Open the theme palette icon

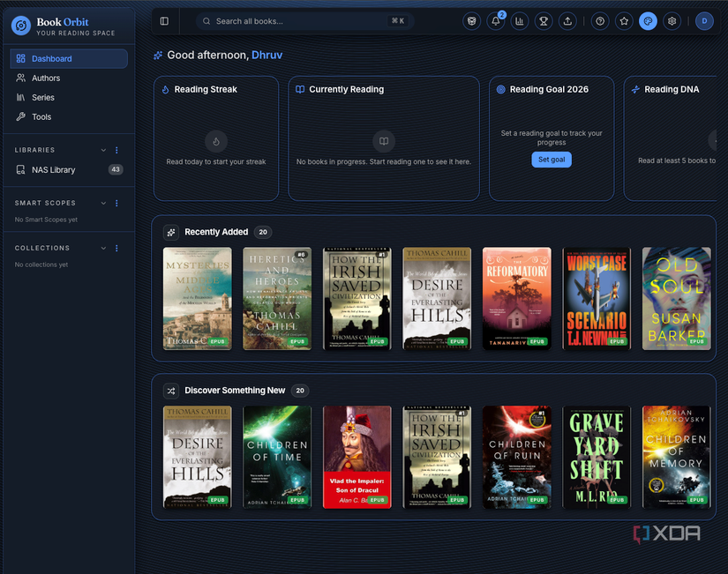(x=649, y=21)
